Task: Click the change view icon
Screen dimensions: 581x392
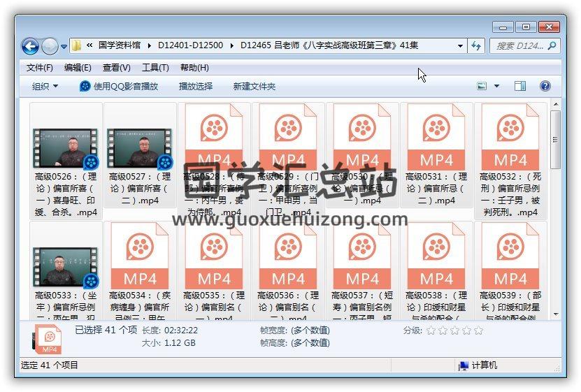Action: click(x=482, y=86)
